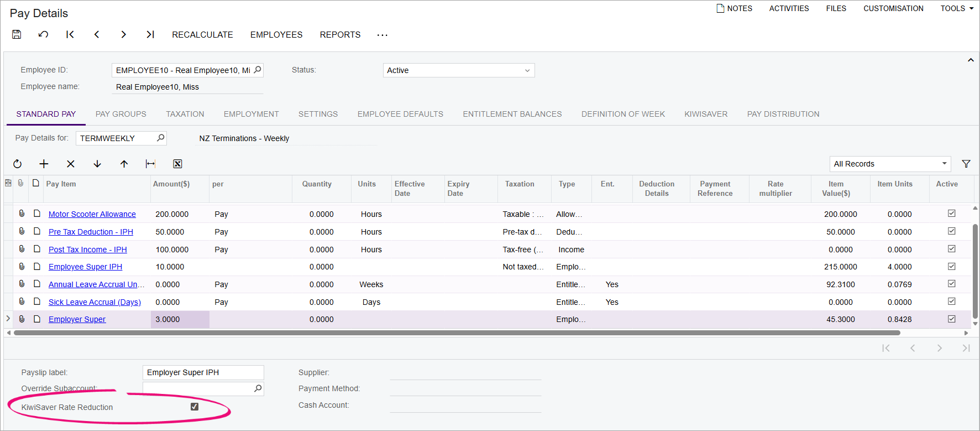Image resolution: width=980 pixels, height=431 pixels.
Task: Go to the first record icon
Action: [70, 34]
